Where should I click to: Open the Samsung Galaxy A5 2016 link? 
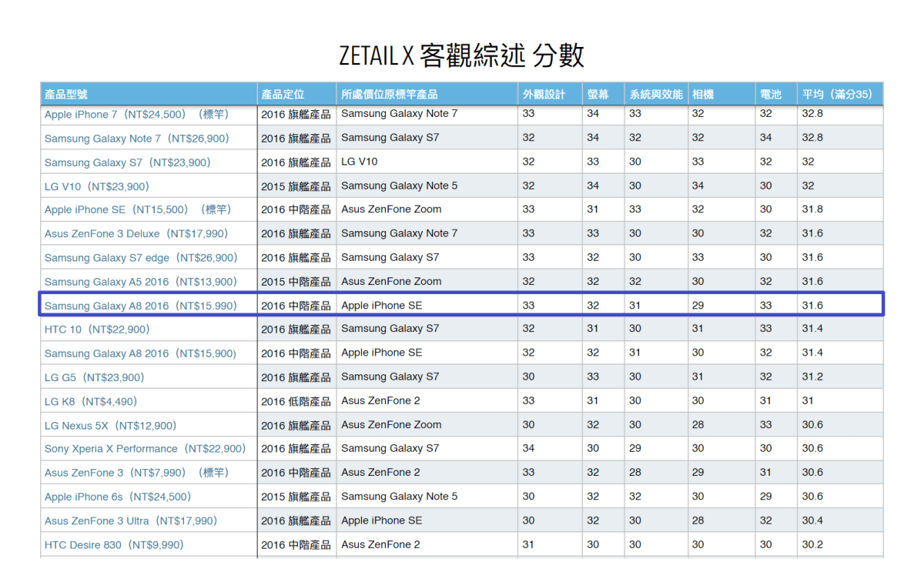pyautogui.click(x=141, y=282)
